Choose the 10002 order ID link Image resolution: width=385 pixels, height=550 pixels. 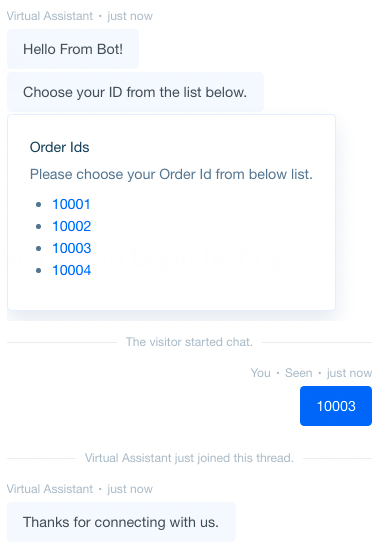[x=72, y=226]
